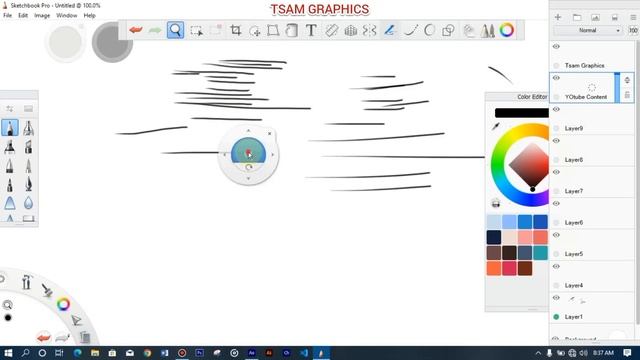The image size is (640, 360).
Task: Open File Explorer from the taskbar
Action: coord(95,353)
